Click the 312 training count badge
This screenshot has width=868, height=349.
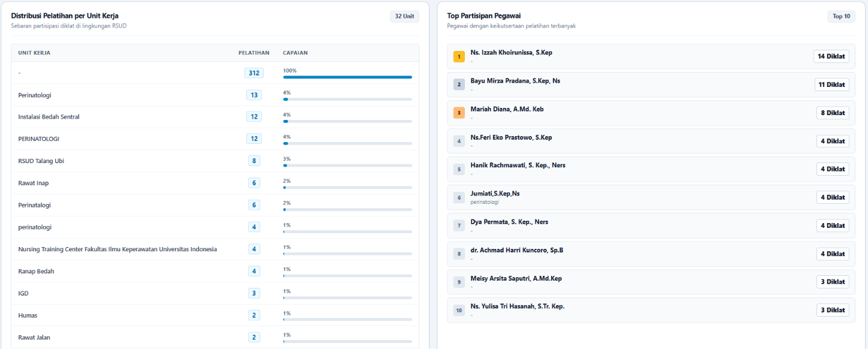tap(254, 73)
